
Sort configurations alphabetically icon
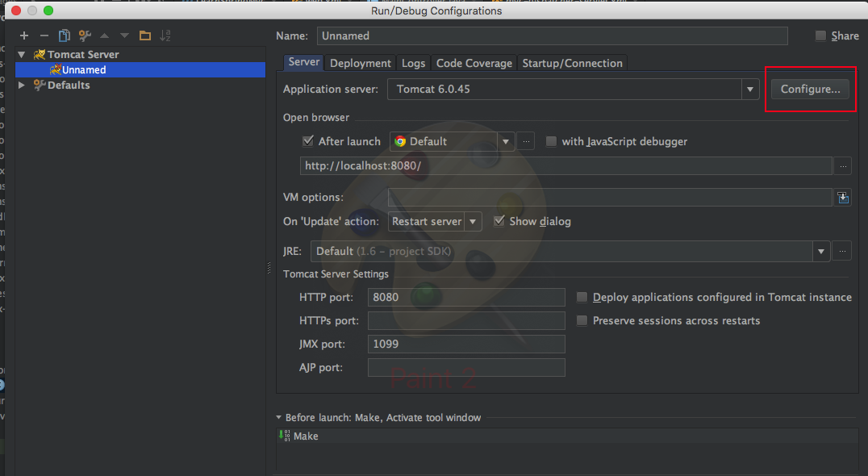(x=165, y=35)
